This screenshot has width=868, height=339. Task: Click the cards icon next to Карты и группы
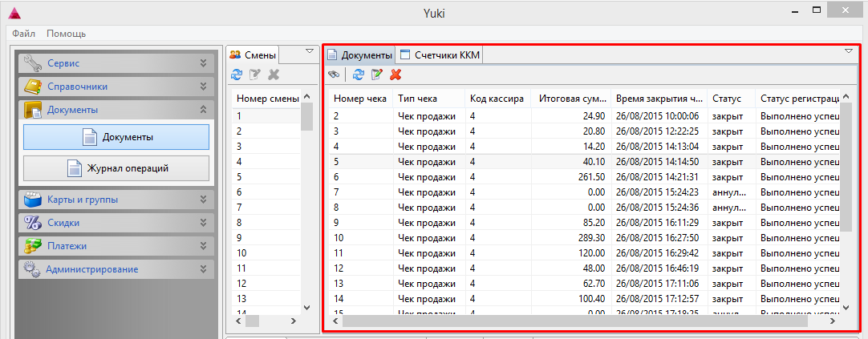(x=33, y=200)
